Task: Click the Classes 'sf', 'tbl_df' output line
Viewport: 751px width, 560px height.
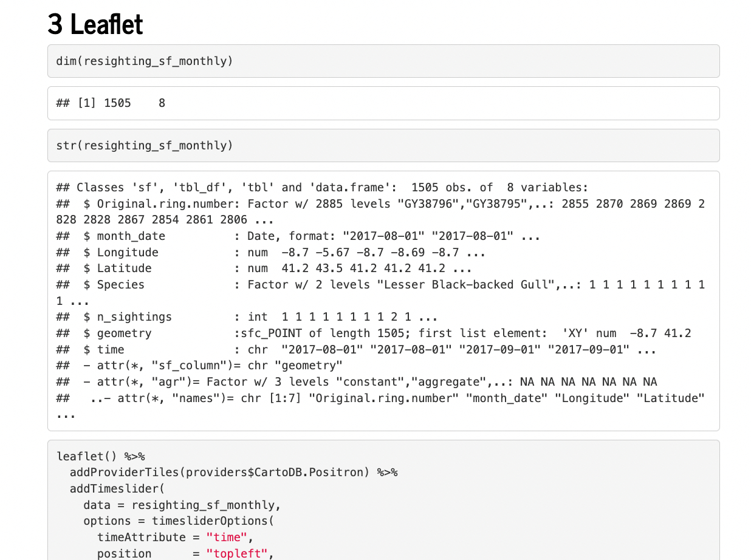Action: 322,188
